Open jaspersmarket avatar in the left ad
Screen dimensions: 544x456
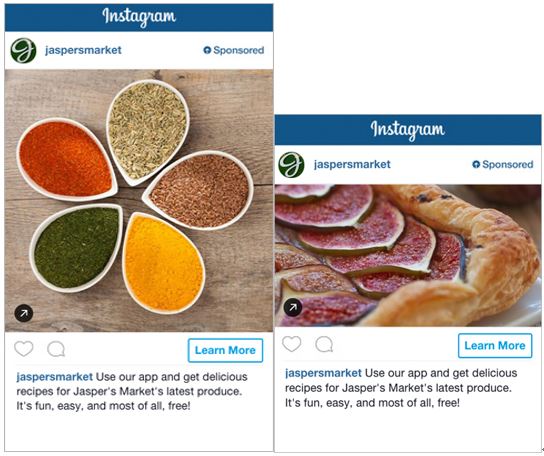click(23, 51)
